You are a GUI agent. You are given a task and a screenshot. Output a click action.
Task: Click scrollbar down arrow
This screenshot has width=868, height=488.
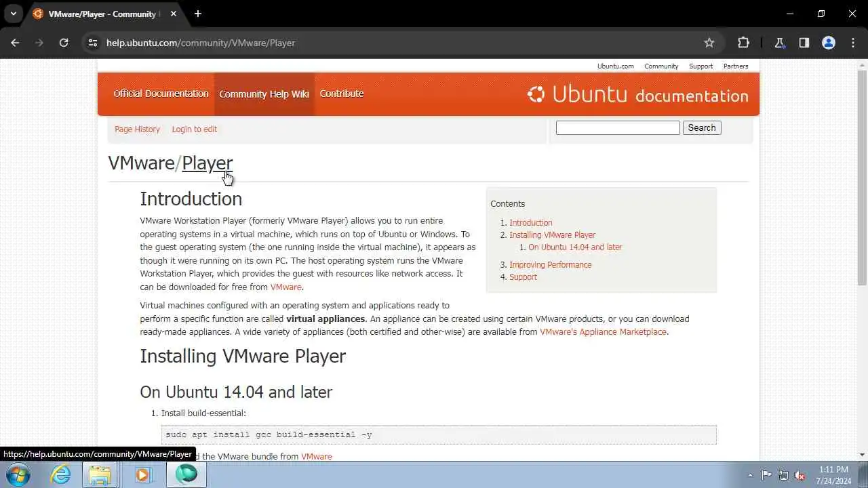[862, 455]
